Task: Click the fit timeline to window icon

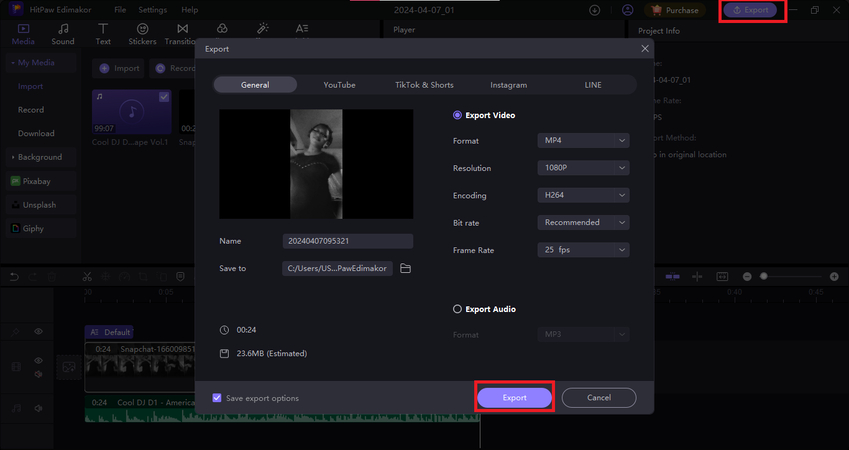Action: tap(722, 277)
